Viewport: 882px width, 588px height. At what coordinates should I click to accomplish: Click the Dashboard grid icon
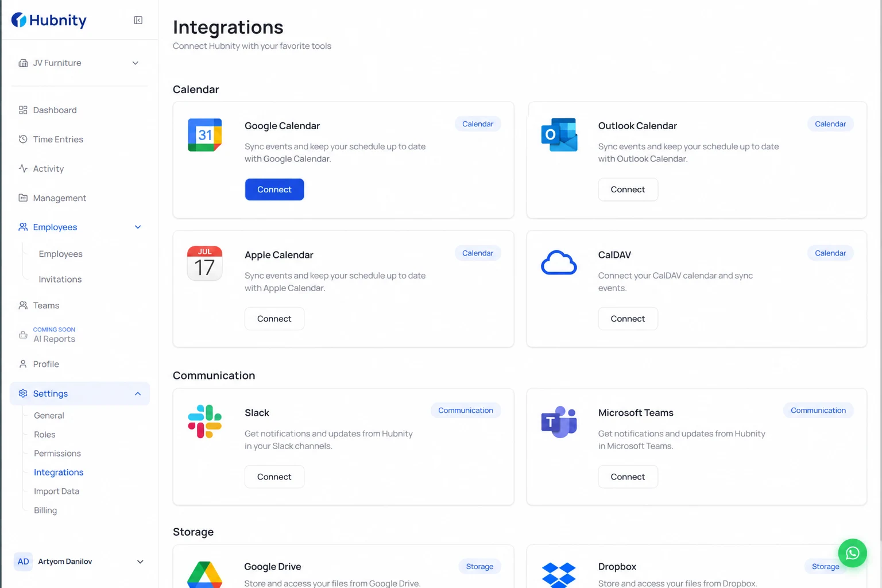pos(23,110)
